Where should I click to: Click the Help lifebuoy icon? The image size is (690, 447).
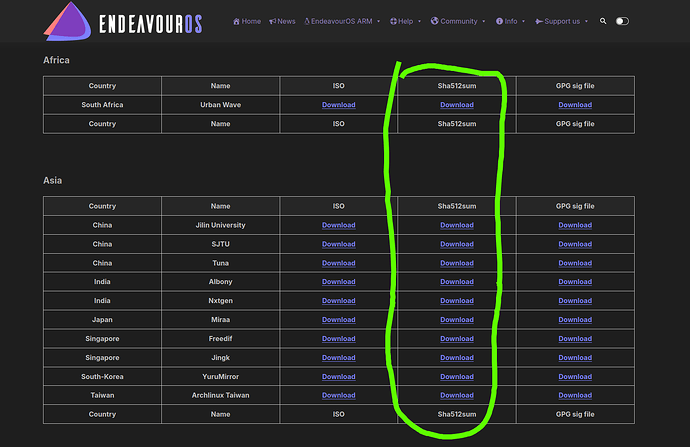pyautogui.click(x=393, y=21)
